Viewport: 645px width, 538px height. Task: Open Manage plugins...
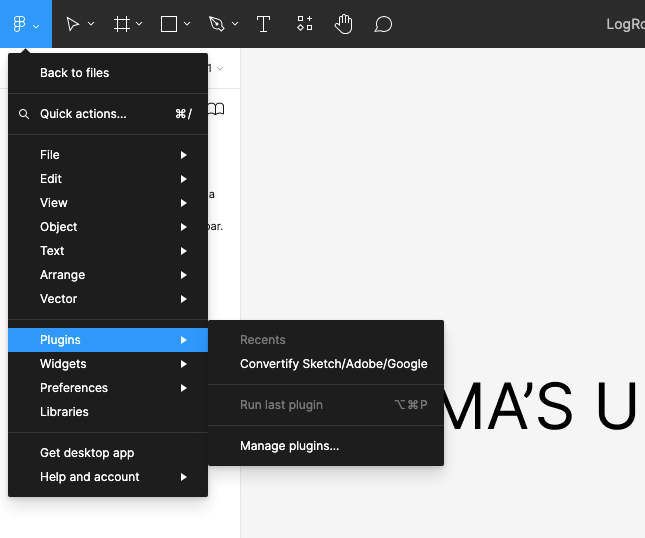(290, 446)
